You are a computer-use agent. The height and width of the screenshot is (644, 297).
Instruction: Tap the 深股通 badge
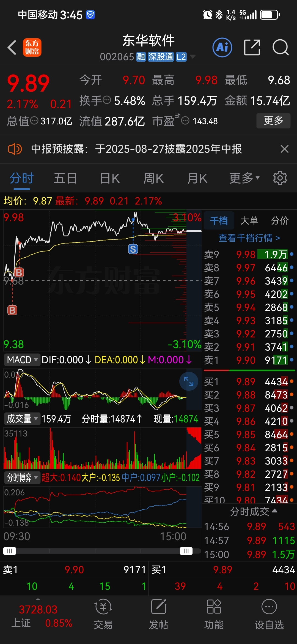coord(161,57)
